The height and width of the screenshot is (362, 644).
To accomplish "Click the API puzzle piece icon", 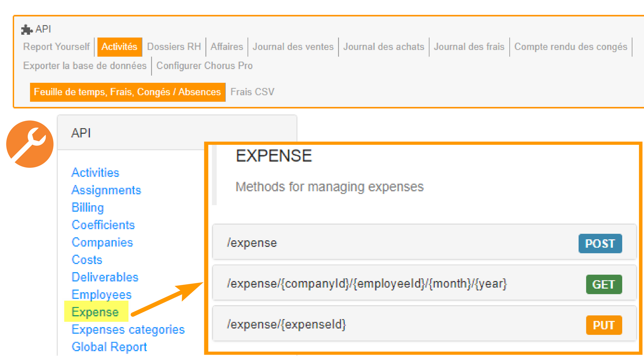I will coord(26,29).
